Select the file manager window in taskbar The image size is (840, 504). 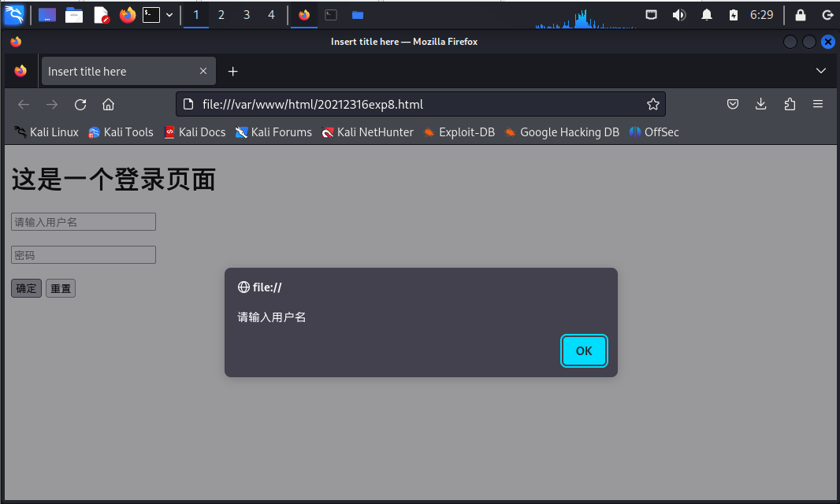[358, 15]
